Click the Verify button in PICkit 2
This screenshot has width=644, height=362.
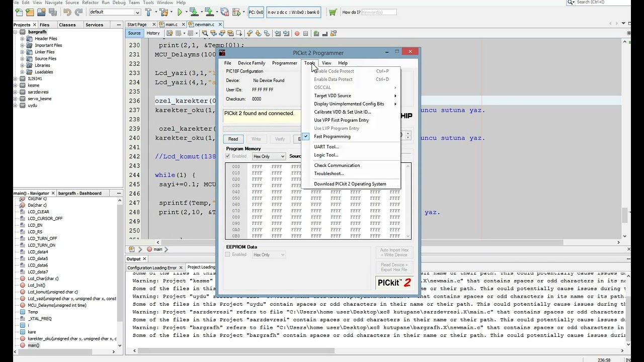280,139
